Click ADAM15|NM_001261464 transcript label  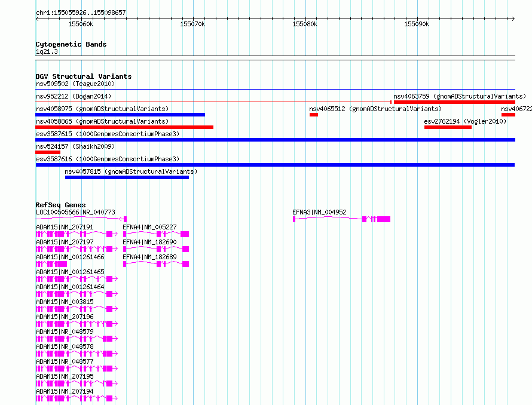[x=70, y=287]
